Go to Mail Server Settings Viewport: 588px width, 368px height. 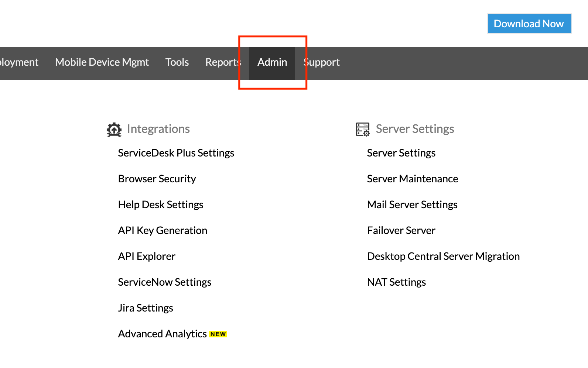[x=412, y=204]
